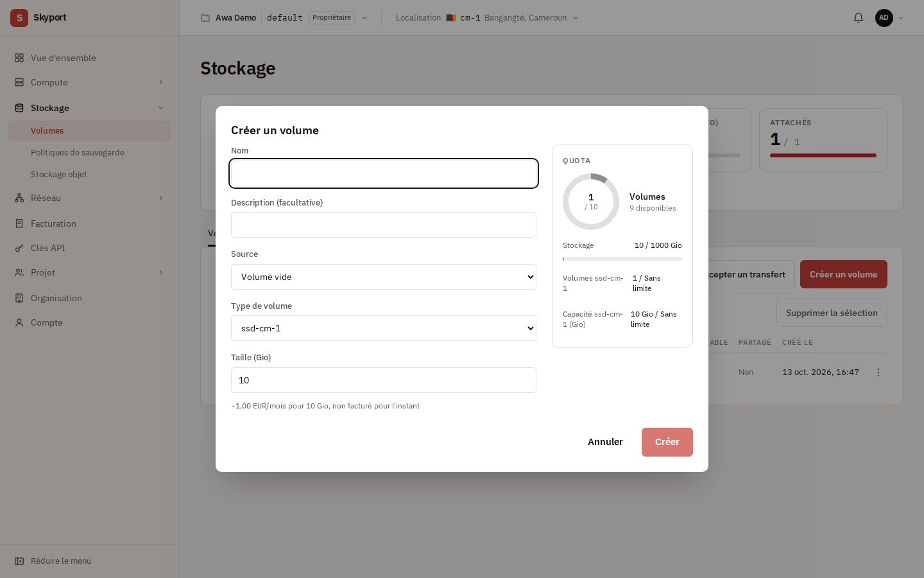
Task: Expand the Réseau sidebar section
Action: 161,198
